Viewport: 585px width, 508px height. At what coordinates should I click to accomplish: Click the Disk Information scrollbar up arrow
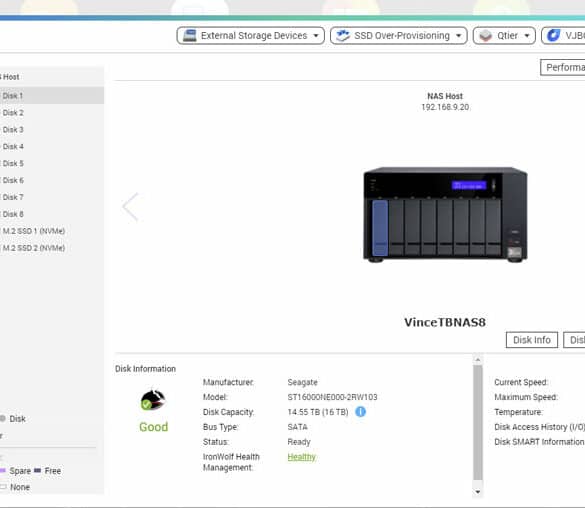pos(478,360)
